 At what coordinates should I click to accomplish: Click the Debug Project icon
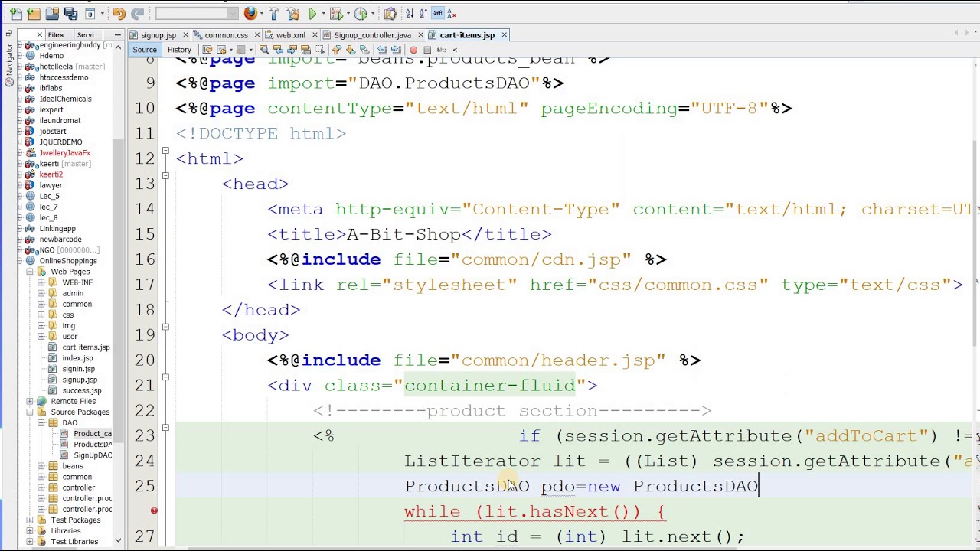(x=335, y=14)
